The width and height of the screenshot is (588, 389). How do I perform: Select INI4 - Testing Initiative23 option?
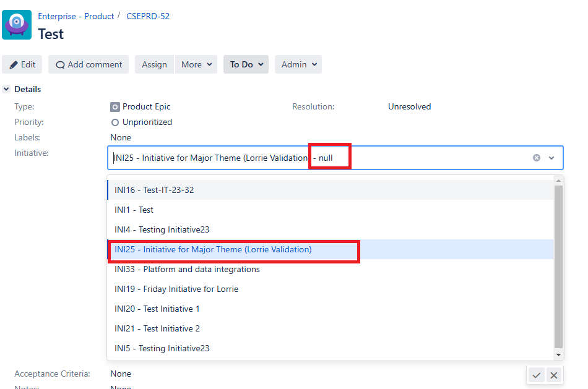pyautogui.click(x=331, y=229)
